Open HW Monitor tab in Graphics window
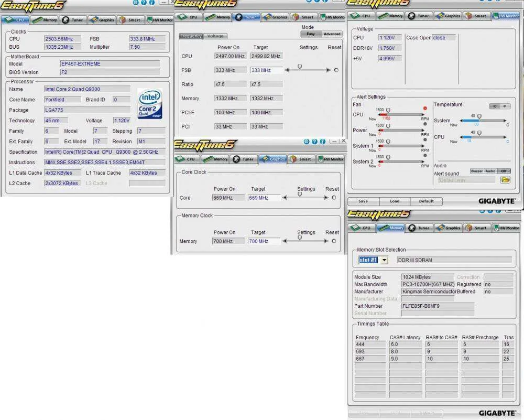Screen dimensions: 524x420 pyautogui.click(x=330, y=159)
